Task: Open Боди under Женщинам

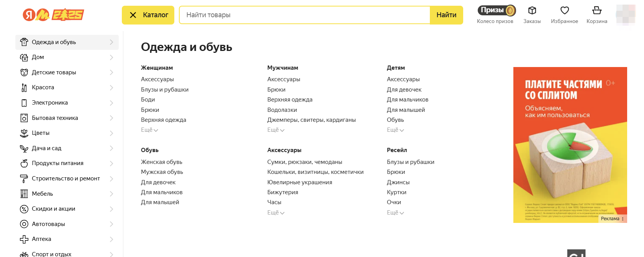Action: [148, 100]
